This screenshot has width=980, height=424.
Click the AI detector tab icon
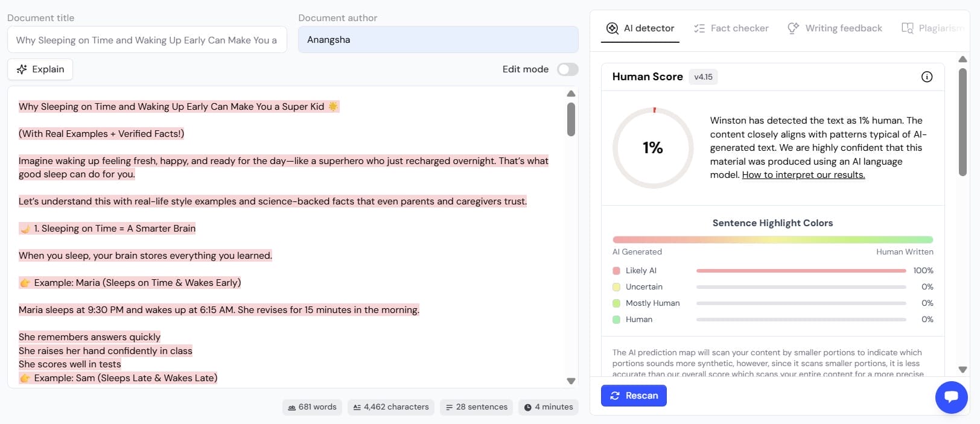tap(612, 28)
